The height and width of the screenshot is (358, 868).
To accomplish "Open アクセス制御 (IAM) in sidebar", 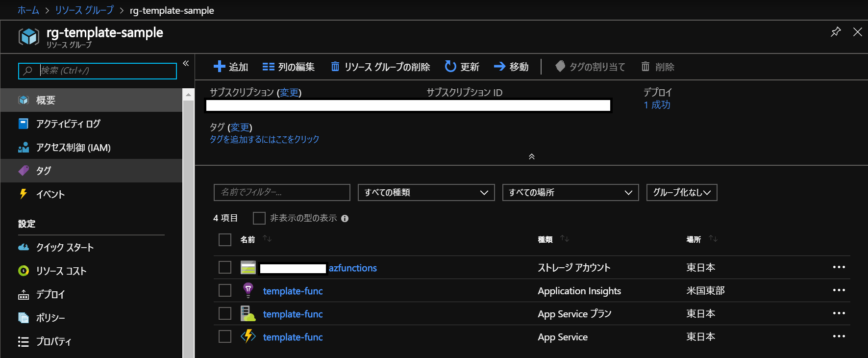I will (x=91, y=147).
